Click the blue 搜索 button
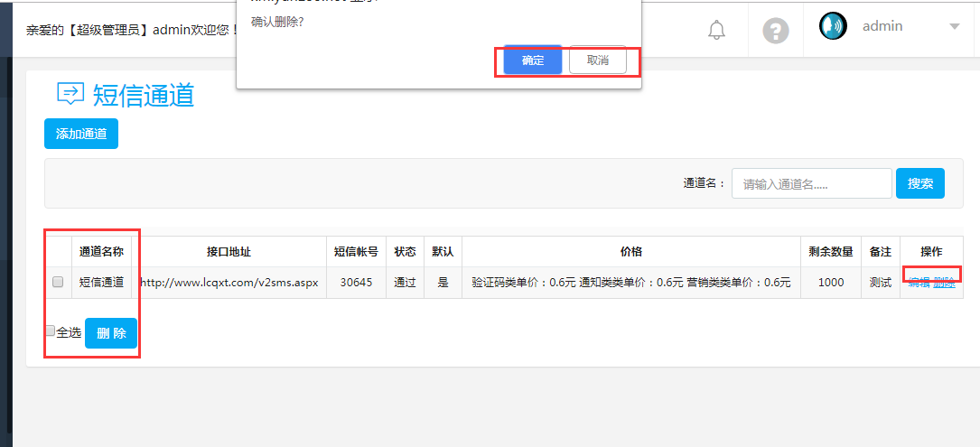This screenshot has height=447, width=980. pyautogui.click(x=919, y=183)
